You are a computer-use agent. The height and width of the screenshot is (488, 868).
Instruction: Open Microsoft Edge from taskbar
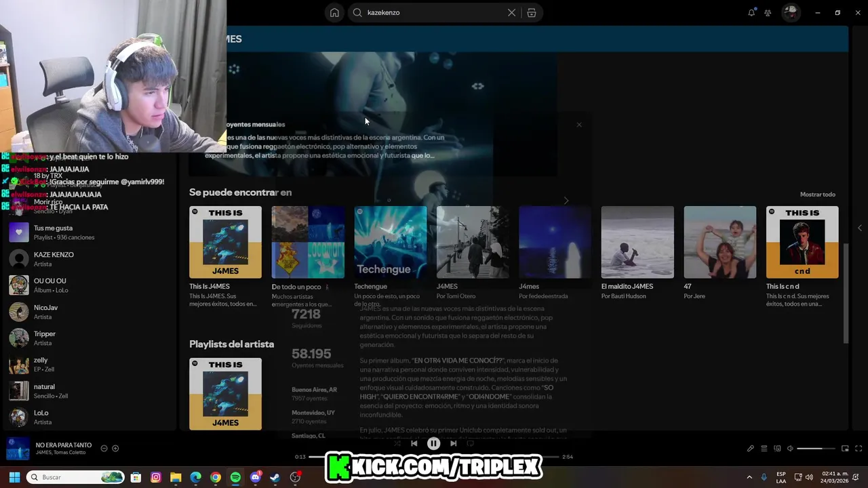click(x=195, y=477)
